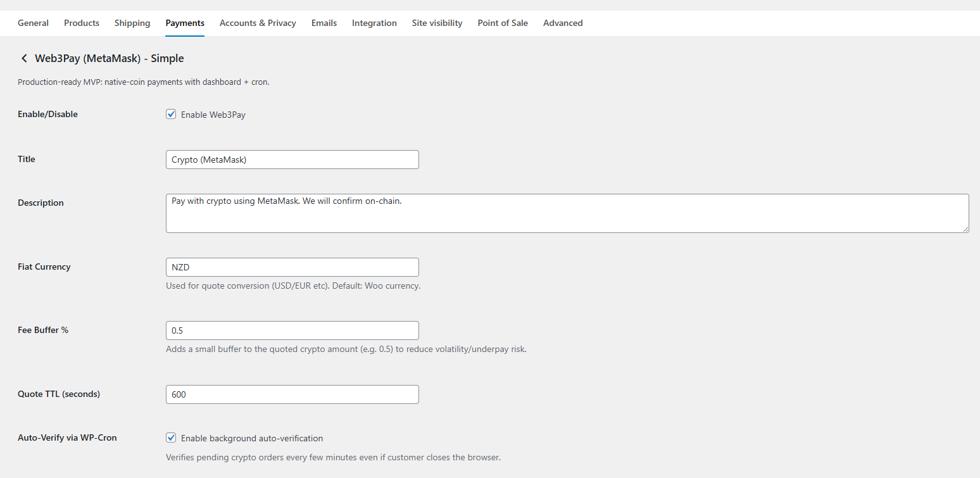980x478 pixels.
Task: Open the Products settings tab
Action: [82, 23]
